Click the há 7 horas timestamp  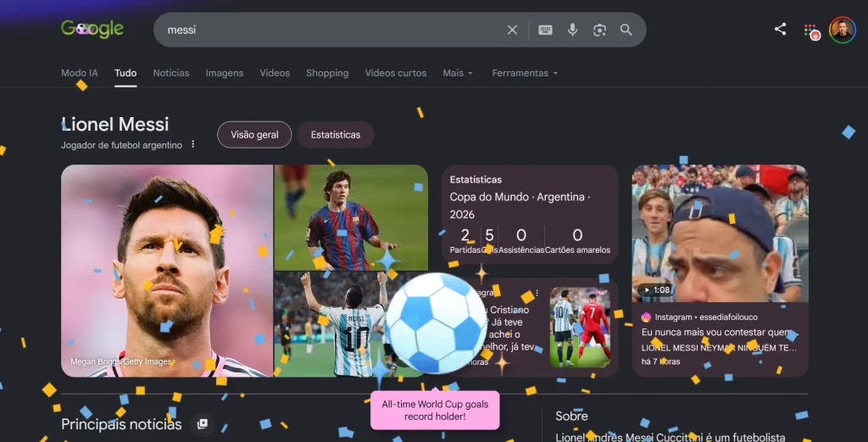pyautogui.click(x=660, y=361)
